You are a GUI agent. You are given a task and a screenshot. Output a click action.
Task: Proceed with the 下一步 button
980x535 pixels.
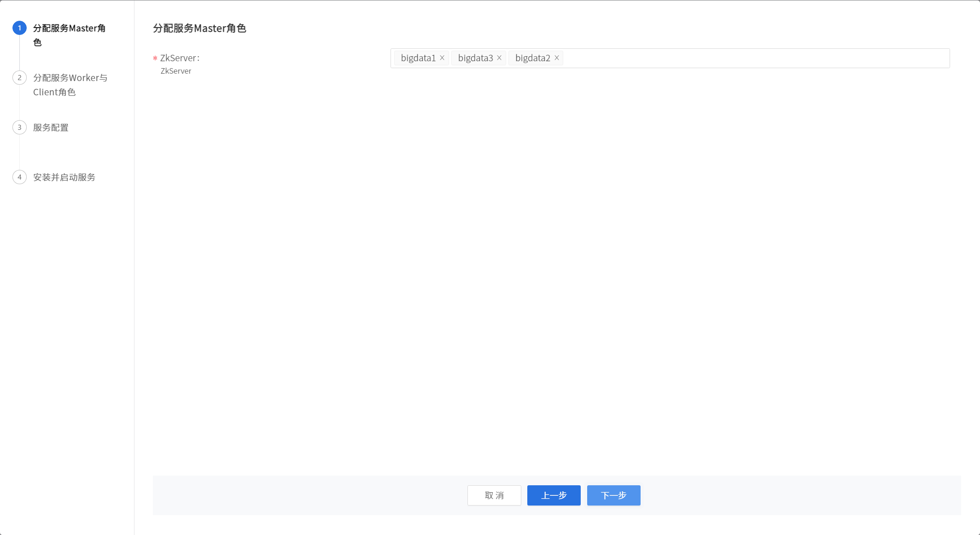point(613,495)
